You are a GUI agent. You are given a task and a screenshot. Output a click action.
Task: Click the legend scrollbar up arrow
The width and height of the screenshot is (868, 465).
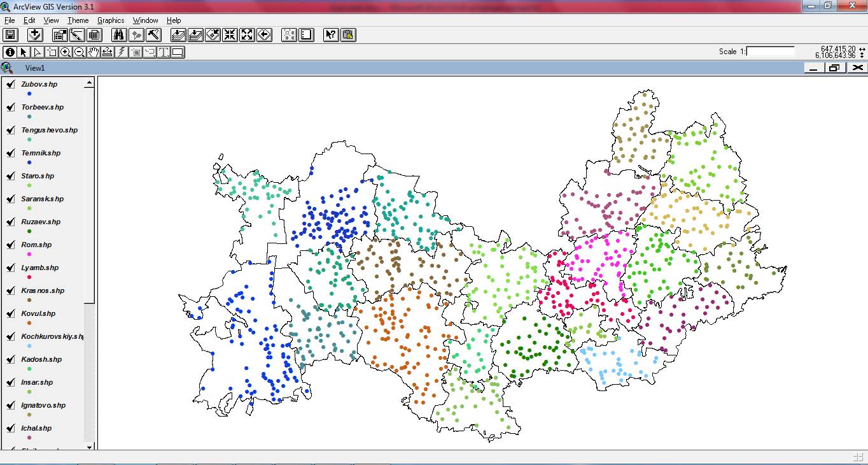click(x=90, y=82)
